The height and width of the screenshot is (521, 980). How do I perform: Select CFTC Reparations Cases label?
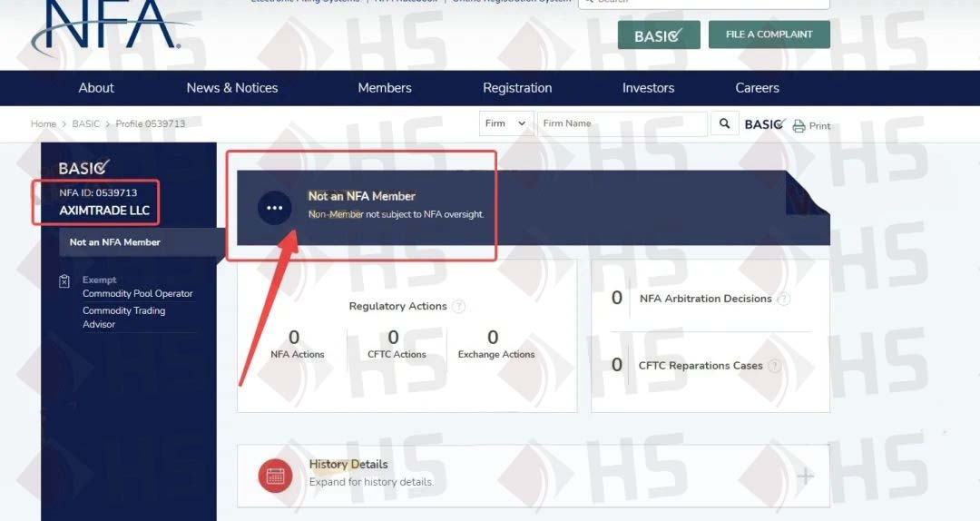[x=701, y=365]
